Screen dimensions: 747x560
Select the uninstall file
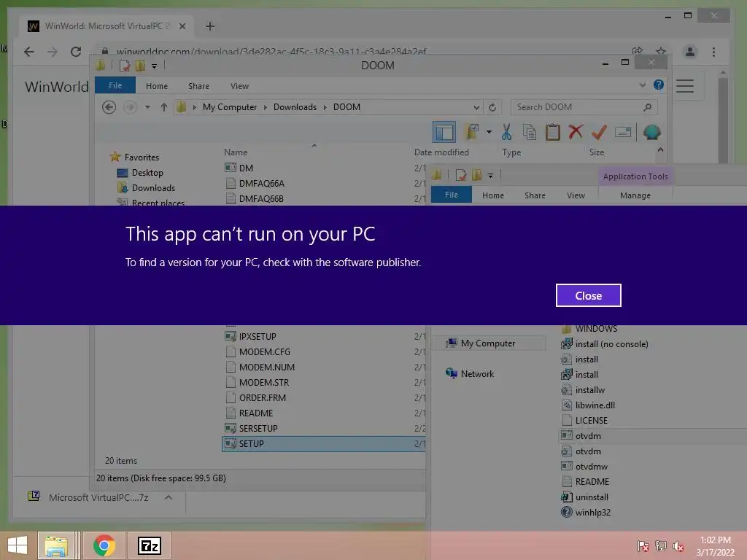click(x=591, y=497)
